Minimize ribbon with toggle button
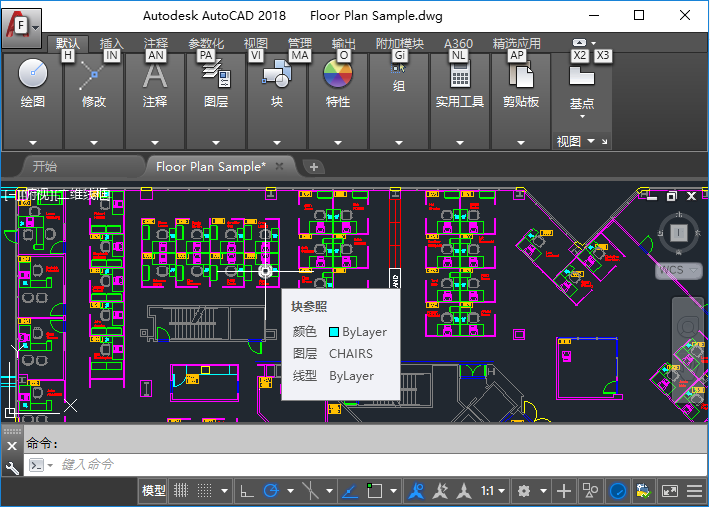This screenshot has height=507, width=710. 579,43
